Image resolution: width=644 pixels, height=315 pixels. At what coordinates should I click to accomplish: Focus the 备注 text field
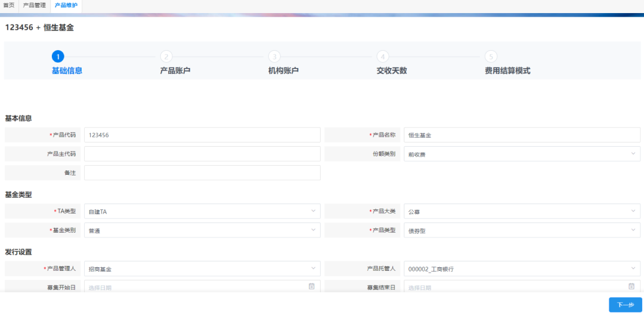click(x=202, y=172)
